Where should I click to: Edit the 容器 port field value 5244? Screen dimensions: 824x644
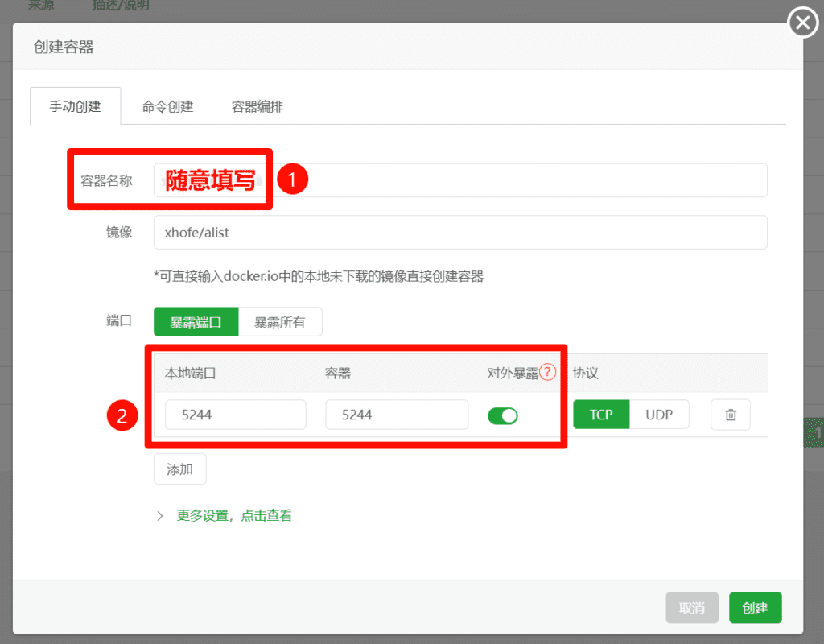click(x=396, y=415)
